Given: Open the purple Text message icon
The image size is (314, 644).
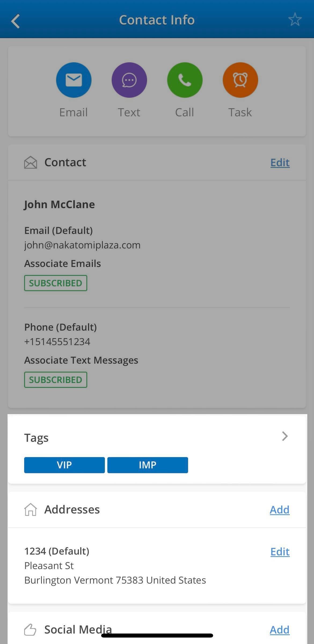Looking at the screenshot, I should coord(129,80).
